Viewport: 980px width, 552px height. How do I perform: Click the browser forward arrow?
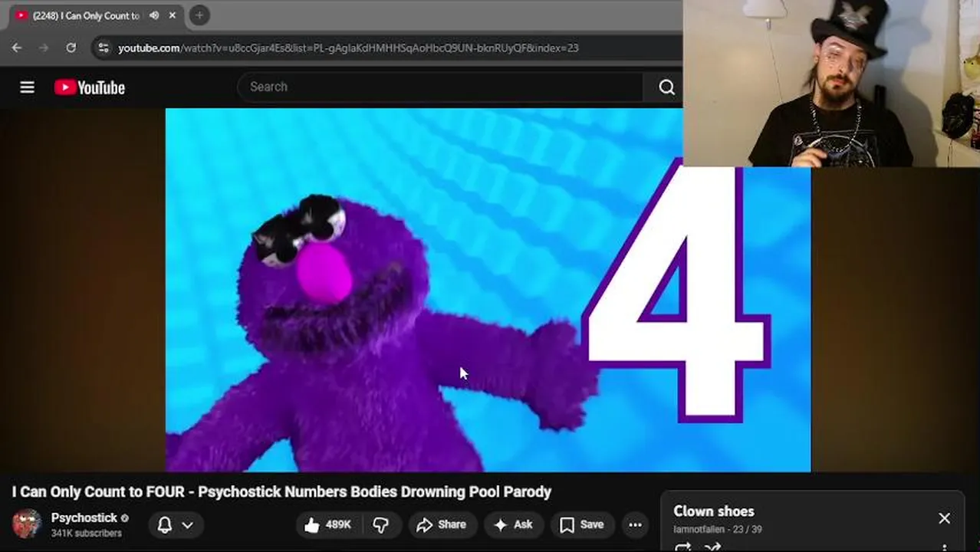click(44, 48)
